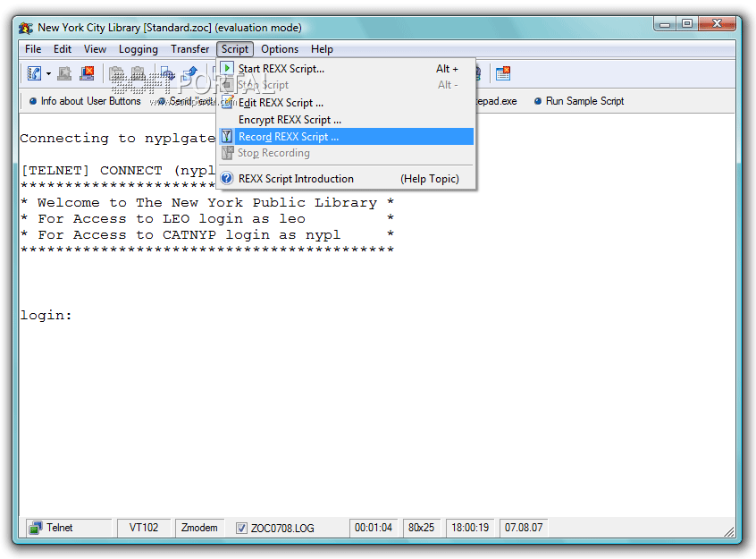
Task: Click the 18:00:19 clock field
Action: pos(470,528)
